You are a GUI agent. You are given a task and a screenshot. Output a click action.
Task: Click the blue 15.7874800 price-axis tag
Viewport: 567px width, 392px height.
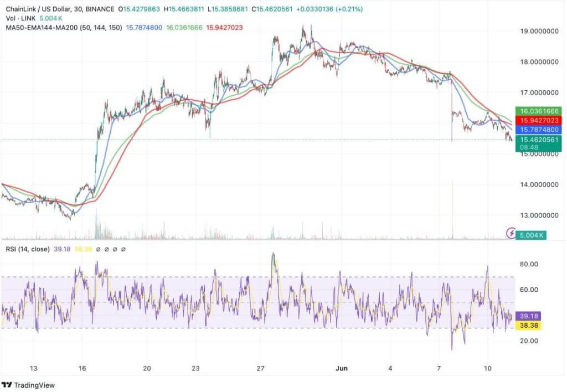(x=539, y=130)
